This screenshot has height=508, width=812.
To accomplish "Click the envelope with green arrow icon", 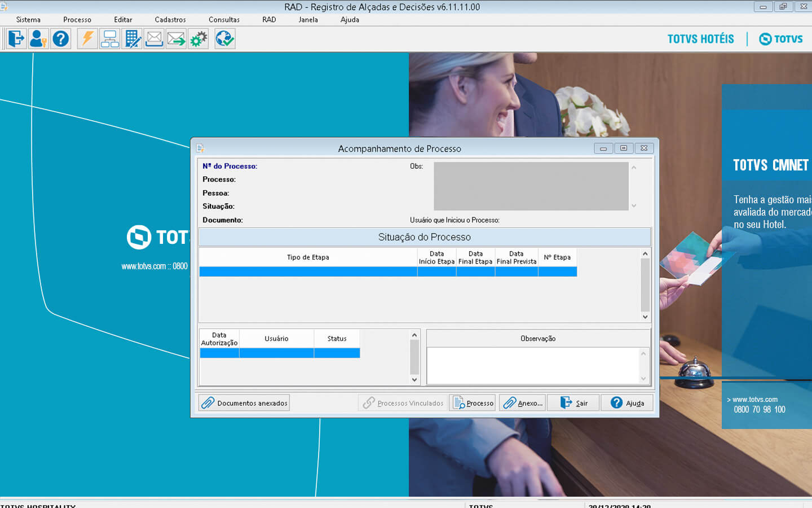I will click(x=176, y=39).
